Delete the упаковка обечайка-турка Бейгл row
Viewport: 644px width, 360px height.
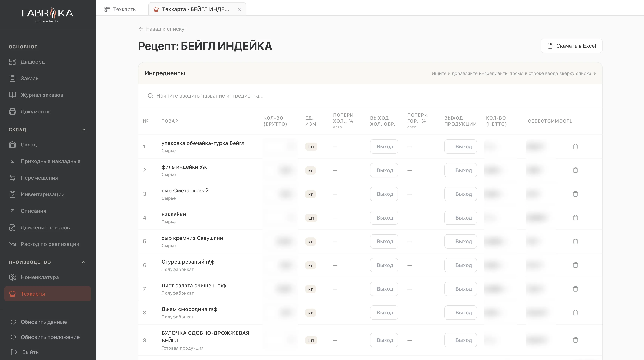tap(575, 146)
